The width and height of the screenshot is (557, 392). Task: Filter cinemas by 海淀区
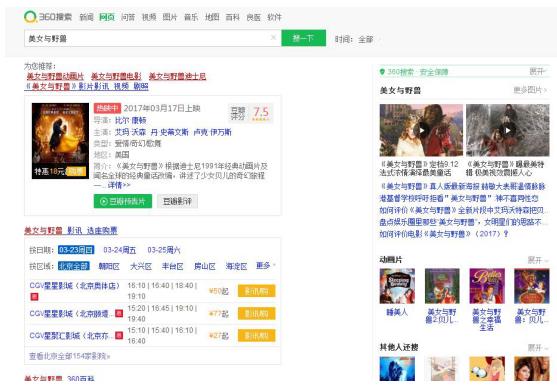pos(236,266)
